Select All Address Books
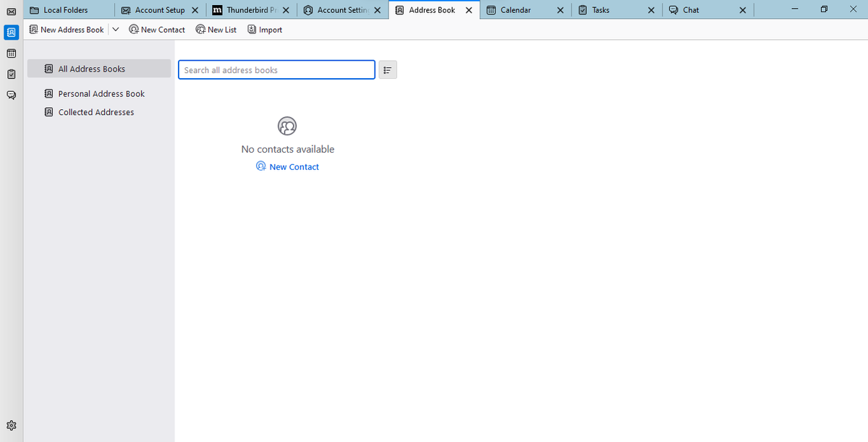The width and height of the screenshot is (868, 442). pyautogui.click(x=90, y=68)
